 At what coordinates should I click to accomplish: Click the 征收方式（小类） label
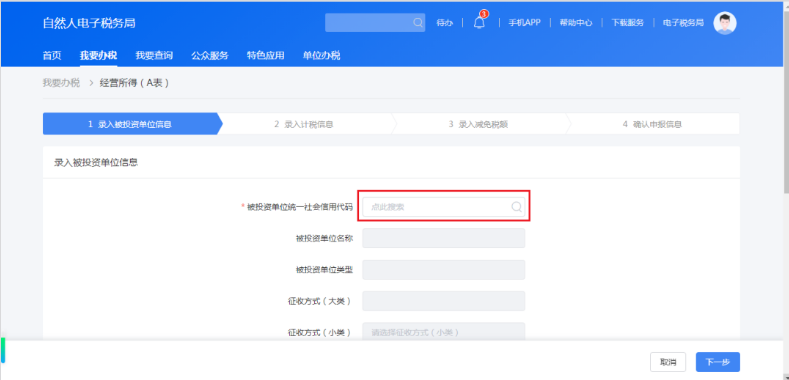click(x=320, y=332)
